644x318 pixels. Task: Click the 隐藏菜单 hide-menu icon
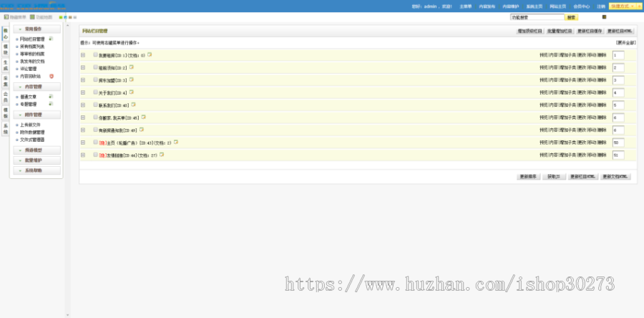click(x=6, y=17)
